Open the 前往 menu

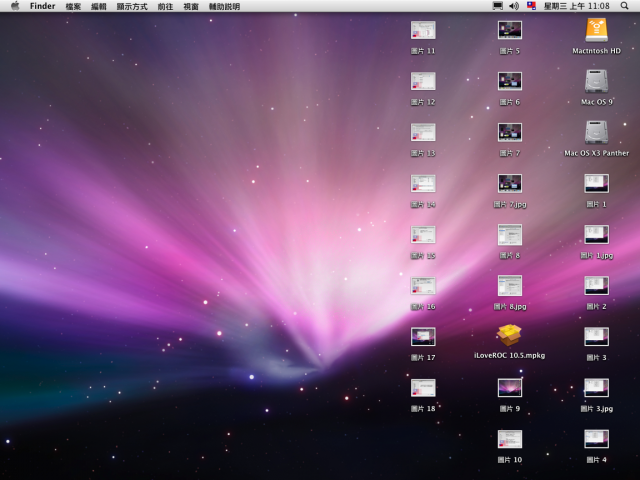(x=165, y=7)
